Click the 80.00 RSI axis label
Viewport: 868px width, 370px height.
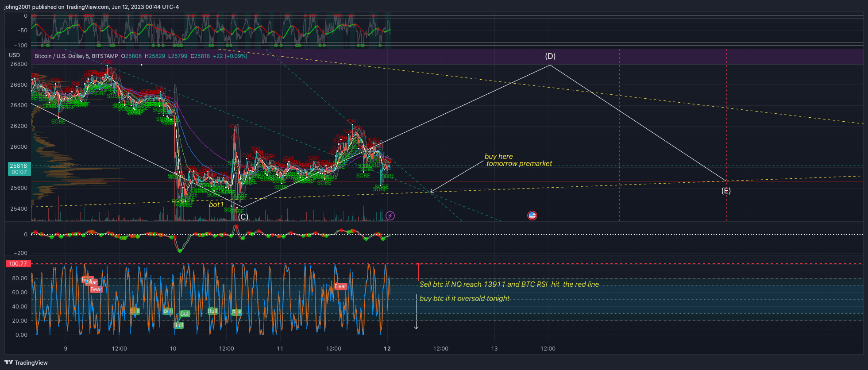pos(19,278)
